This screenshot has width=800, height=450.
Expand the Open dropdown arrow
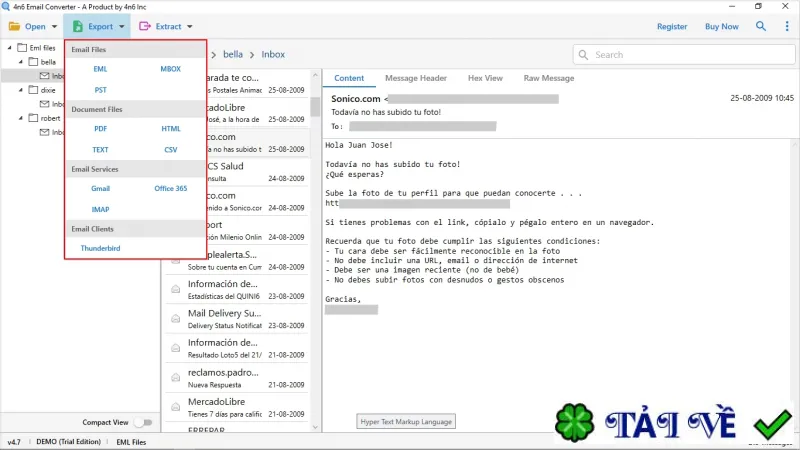coord(55,27)
